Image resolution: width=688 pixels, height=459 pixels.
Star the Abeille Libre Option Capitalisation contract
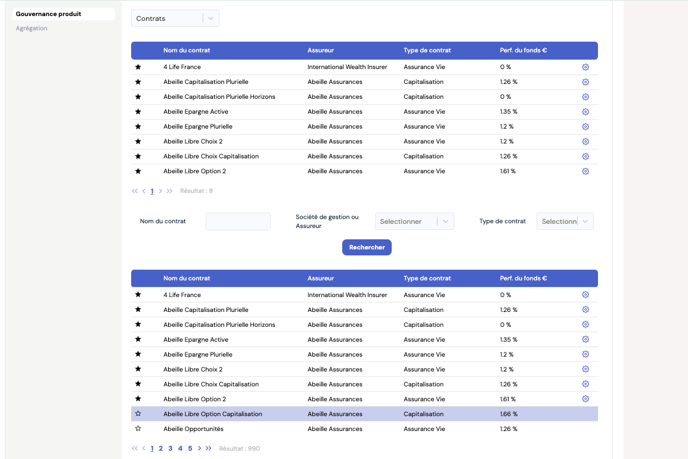[x=138, y=414]
